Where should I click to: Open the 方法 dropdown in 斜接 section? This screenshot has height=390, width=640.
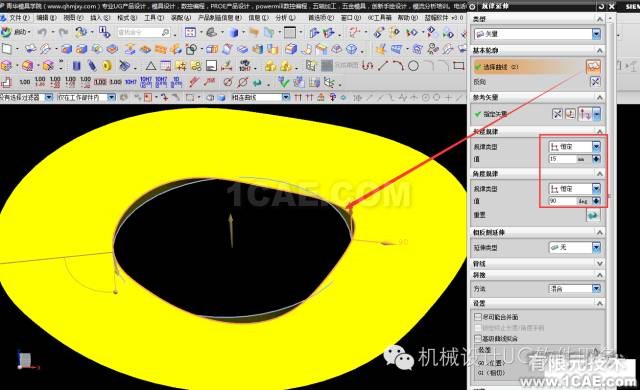pyautogui.click(x=575, y=288)
